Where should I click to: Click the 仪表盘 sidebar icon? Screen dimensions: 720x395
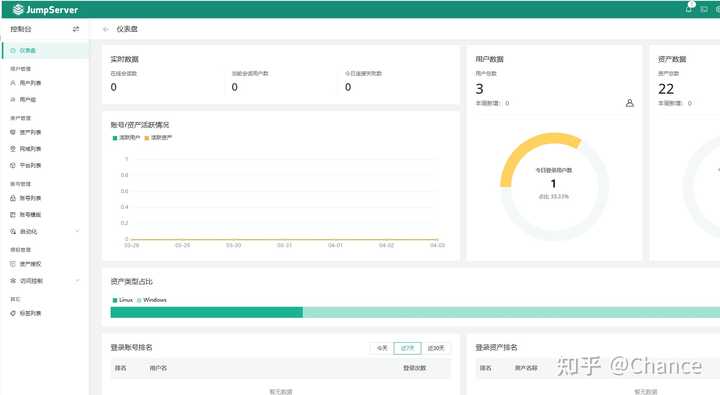click(x=13, y=51)
